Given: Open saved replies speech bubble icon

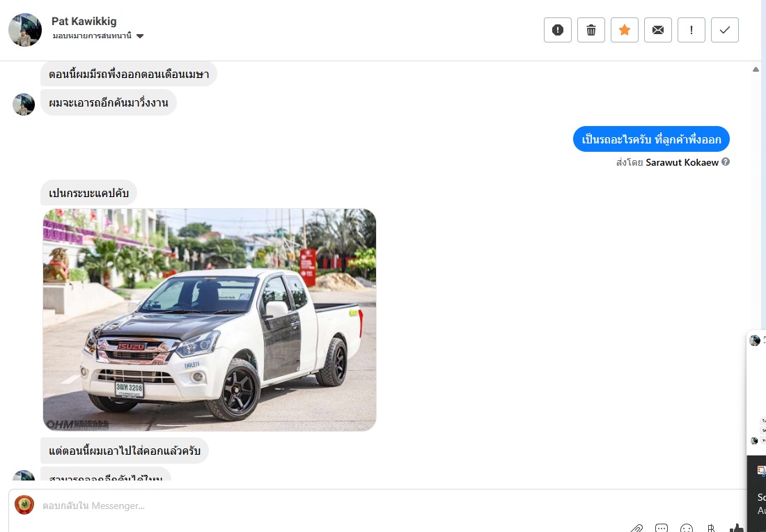Looking at the screenshot, I should 662,529.
